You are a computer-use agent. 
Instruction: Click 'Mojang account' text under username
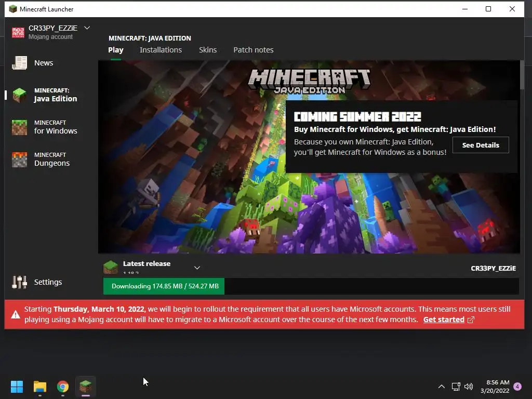coord(50,37)
